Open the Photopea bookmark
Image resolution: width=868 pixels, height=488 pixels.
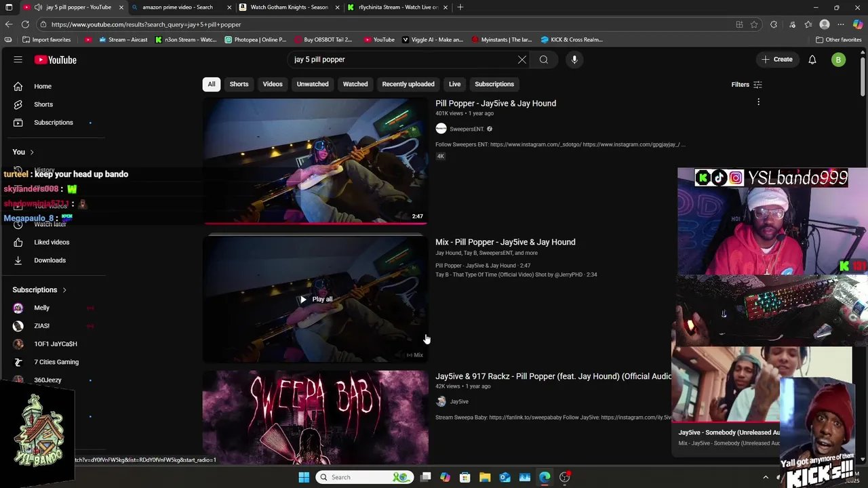click(256, 40)
